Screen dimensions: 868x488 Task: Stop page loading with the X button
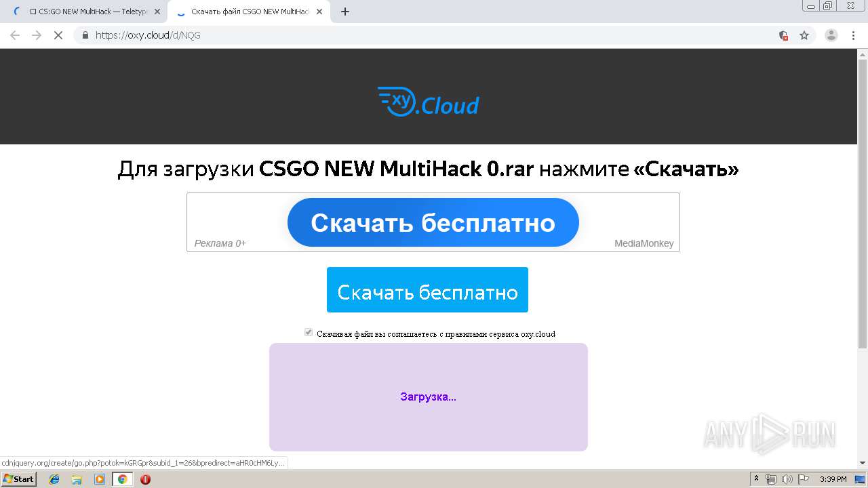(58, 35)
